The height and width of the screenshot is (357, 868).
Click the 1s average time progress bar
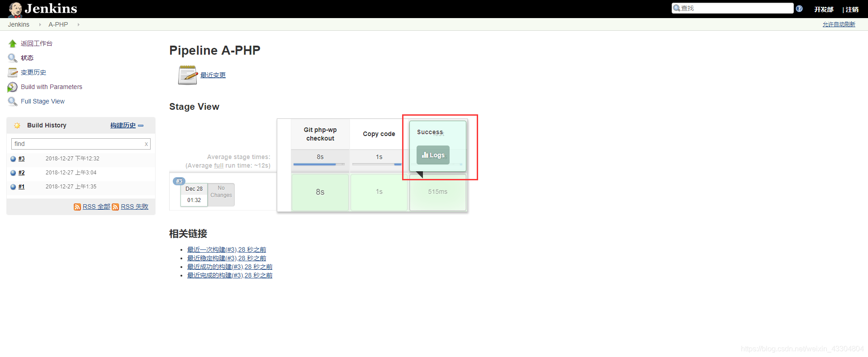click(377, 164)
